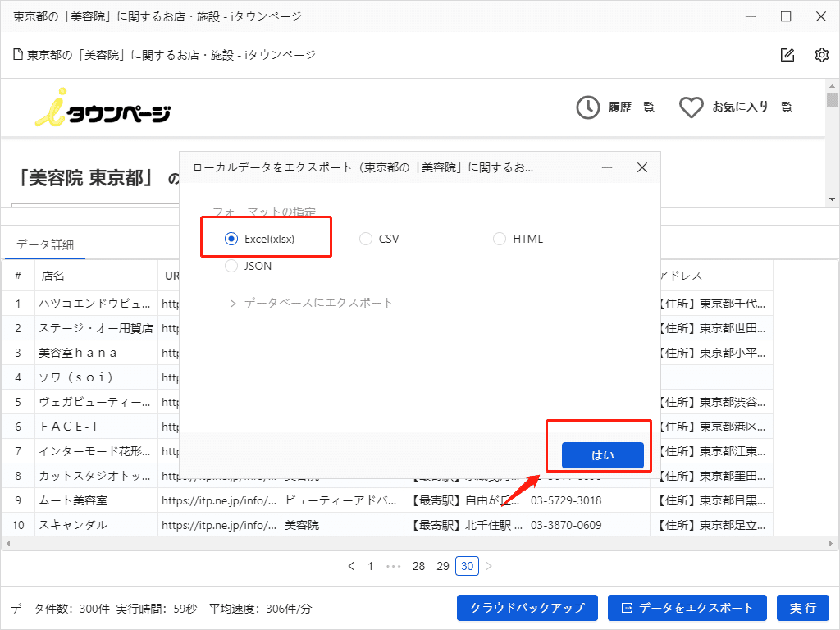The image size is (840, 630).
Task: Start the task with the 実行 button
Action: [x=803, y=608]
